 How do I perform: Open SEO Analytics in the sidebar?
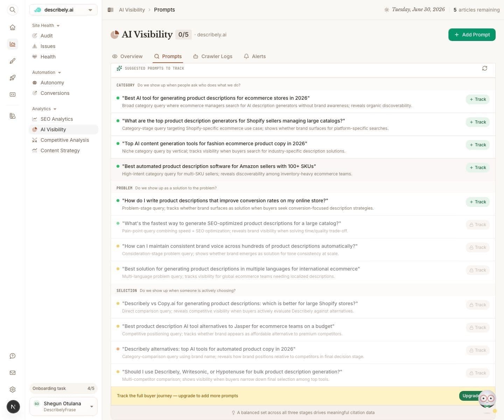coord(63,119)
